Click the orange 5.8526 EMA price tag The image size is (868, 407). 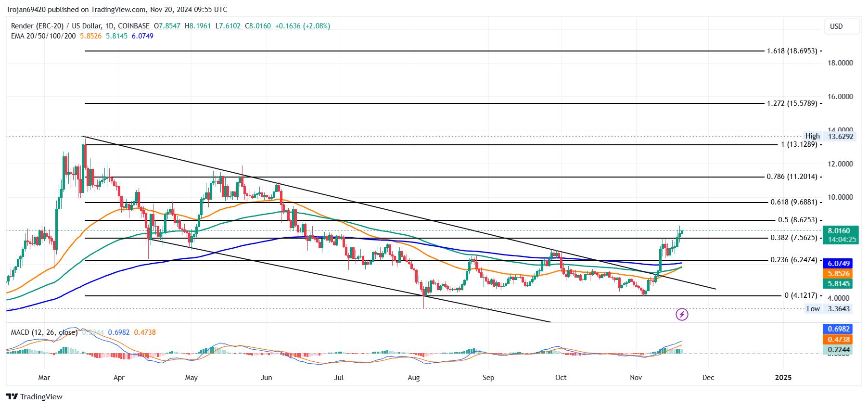pyautogui.click(x=838, y=274)
